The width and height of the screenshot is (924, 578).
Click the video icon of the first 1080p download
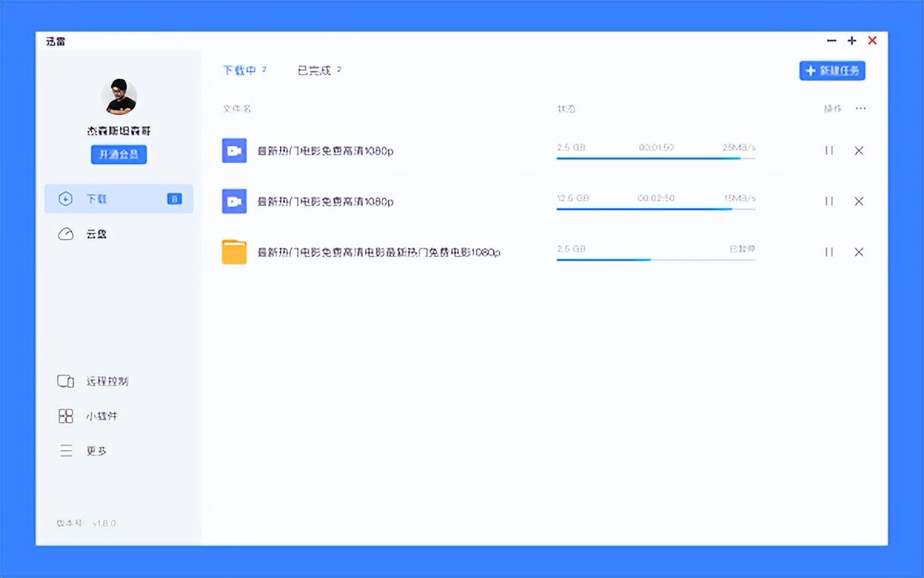(x=234, y=151)
